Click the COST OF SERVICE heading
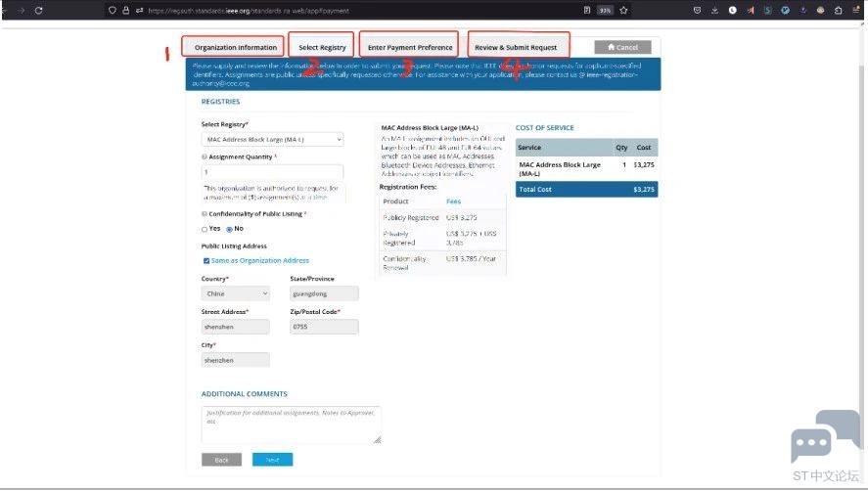 [x=545, y=128]
